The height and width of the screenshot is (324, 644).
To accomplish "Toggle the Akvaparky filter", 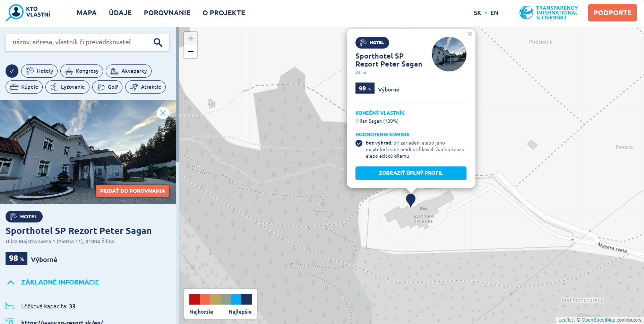I will (129, 71).
